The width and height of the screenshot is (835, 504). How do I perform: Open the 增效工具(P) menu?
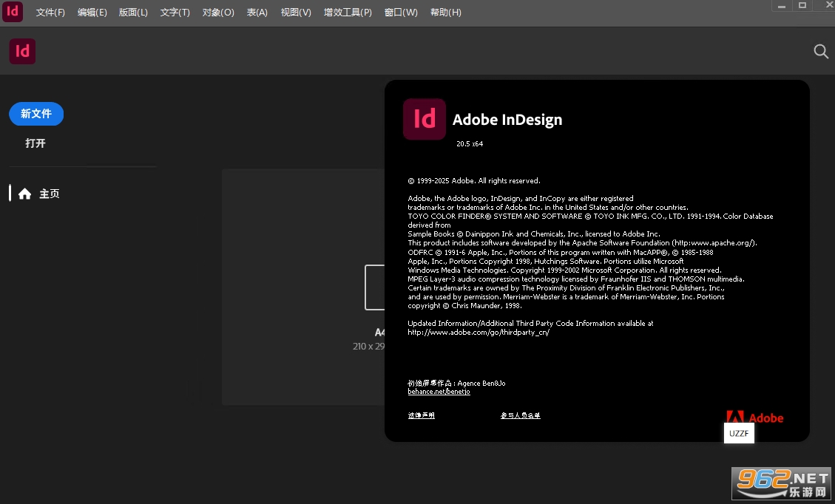[x=348, y=13]
